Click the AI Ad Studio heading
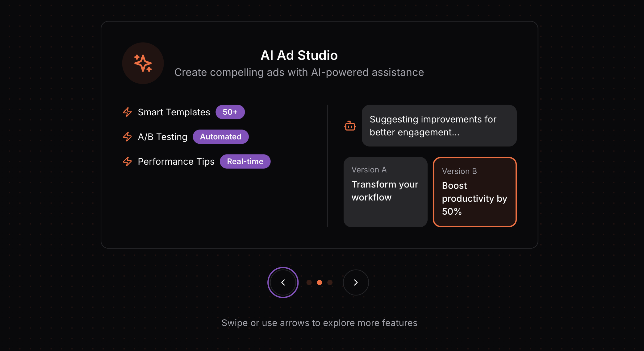 [x=299, y=56]
